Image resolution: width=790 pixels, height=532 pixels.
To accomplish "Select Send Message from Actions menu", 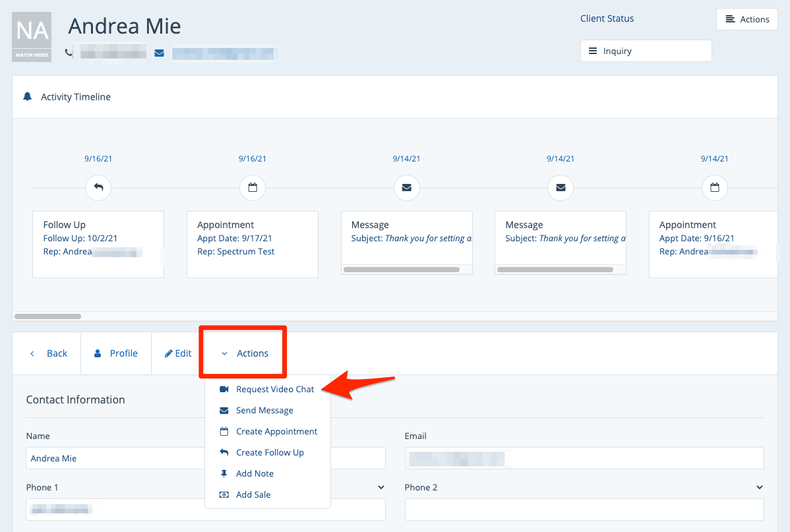I will click(264, 411).
